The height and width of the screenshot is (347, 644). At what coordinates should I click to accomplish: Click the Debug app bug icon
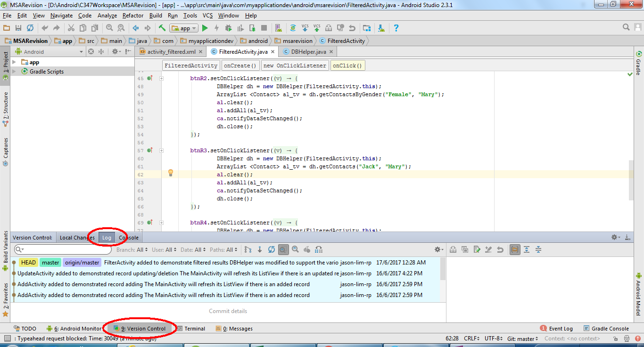(x=228, y=28)
